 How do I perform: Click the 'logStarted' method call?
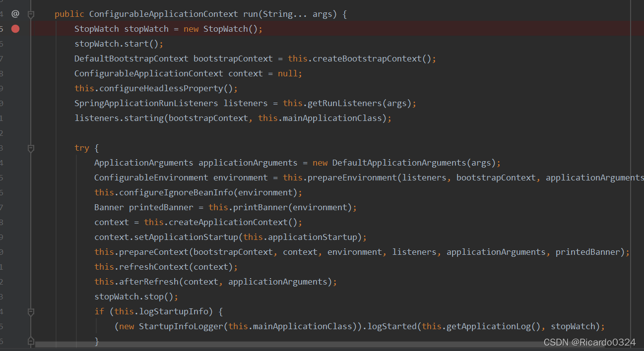(392, 326)
